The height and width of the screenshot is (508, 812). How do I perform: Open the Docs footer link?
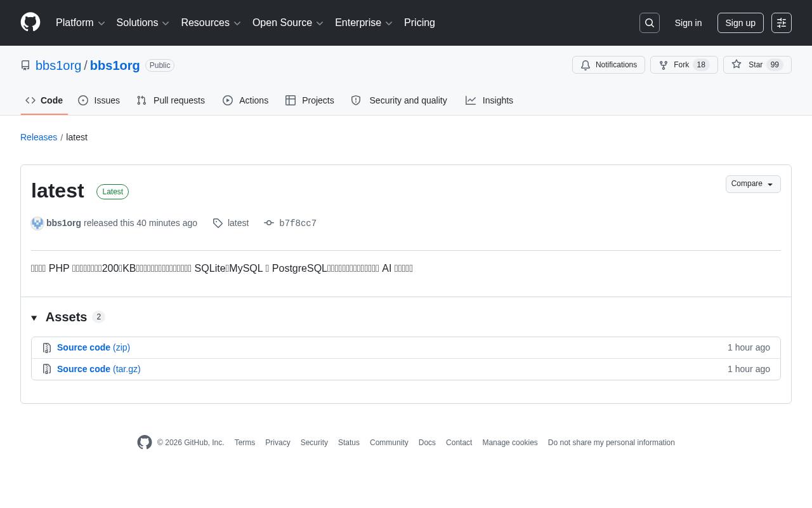click(427, 443)
